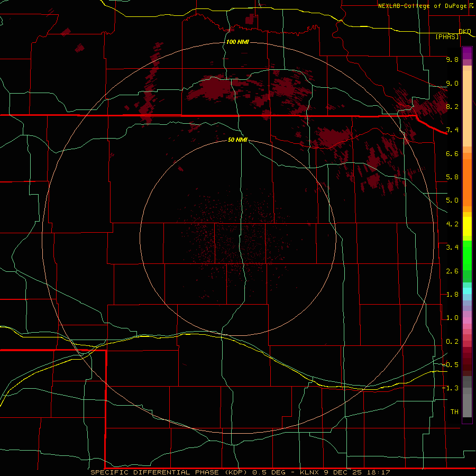
Task: Click the 1.8 value on the color scale
Action: pos(452,295)
